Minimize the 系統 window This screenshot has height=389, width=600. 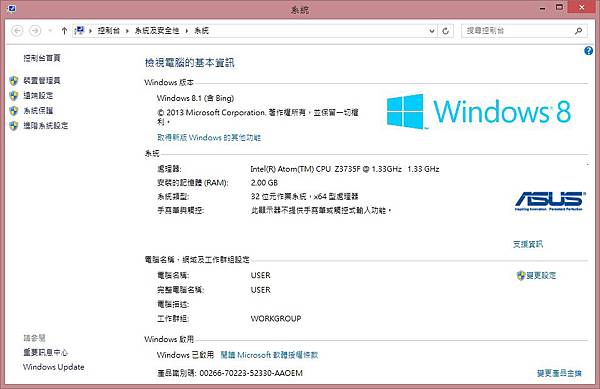pyautogui.click(x=543, y=8)
